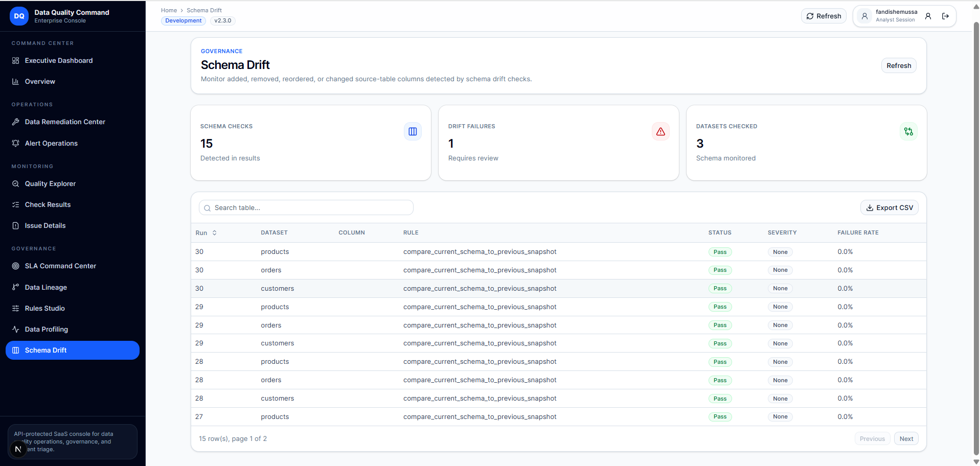This screenshot has width=980, height=466.
Task: Click top bar Refresh button
Action: pos(824,16)
